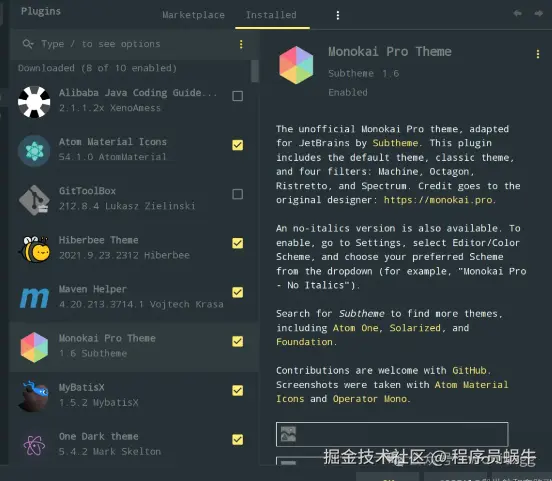This screenshot has height=481, width=552.
Task: Click the Monokai Pro Theme title in details
Action: tap(390, 52)
